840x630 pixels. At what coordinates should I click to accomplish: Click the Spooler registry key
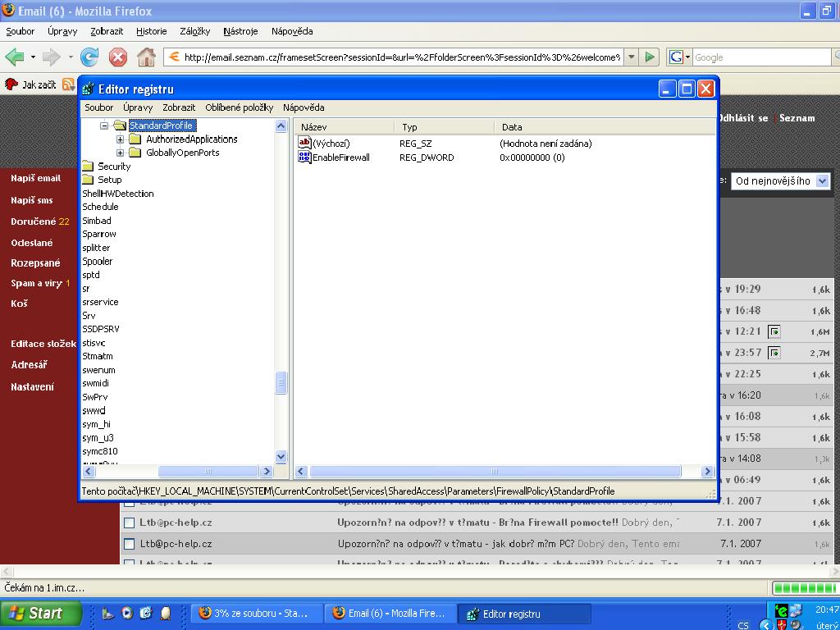98,262
